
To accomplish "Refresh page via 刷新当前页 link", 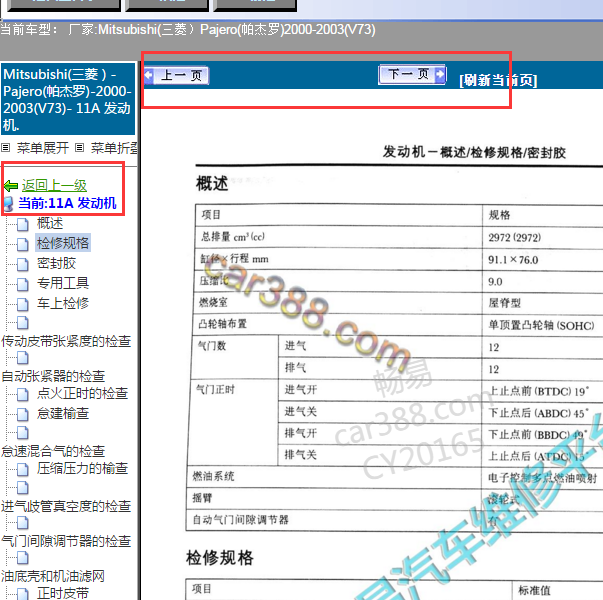I will 498,80.
